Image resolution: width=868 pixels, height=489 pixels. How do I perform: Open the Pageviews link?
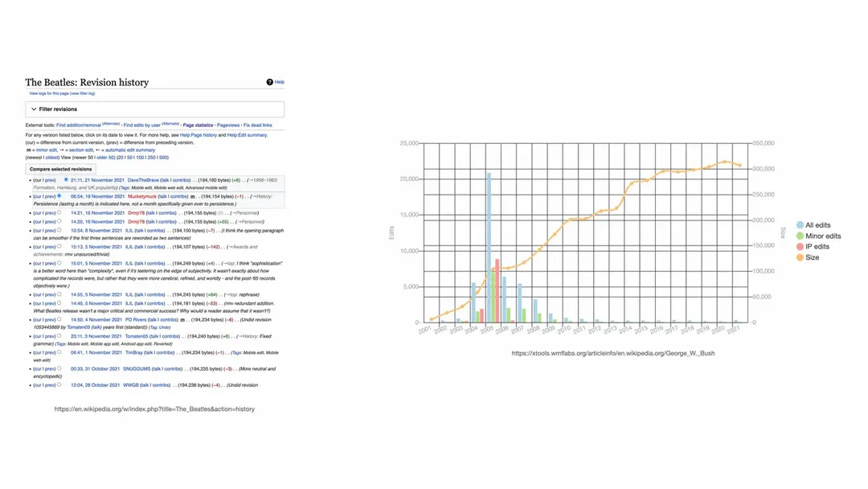(228, 125)
